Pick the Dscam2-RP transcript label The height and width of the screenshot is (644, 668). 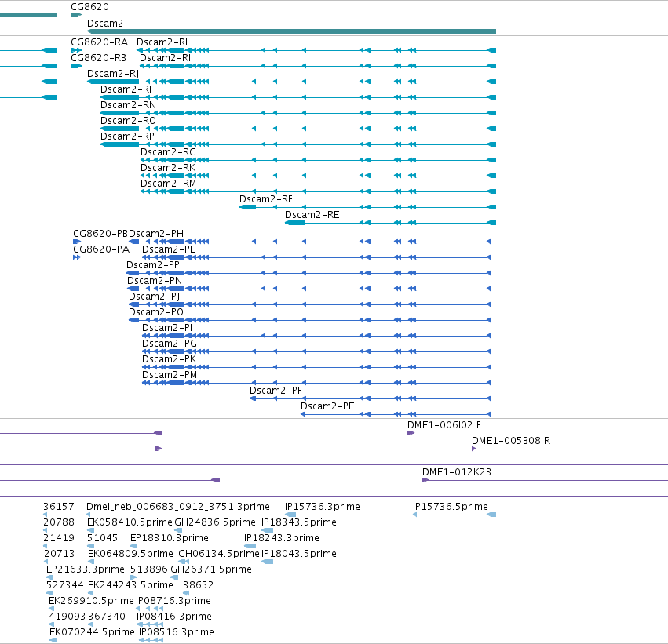tap(127, 136)
